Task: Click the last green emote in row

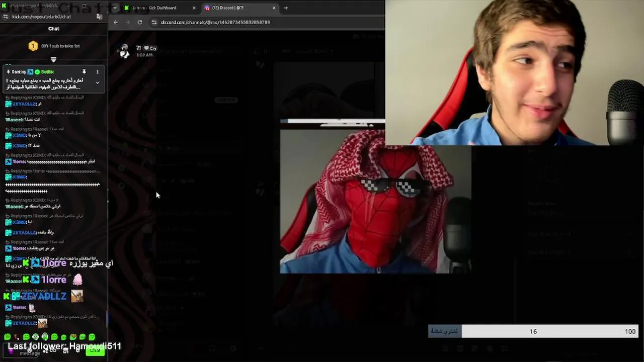Action: (92, 337)
